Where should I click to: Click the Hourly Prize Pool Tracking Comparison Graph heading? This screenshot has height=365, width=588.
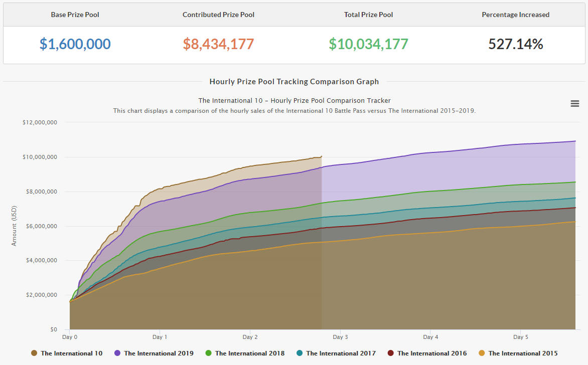point(294,82)
